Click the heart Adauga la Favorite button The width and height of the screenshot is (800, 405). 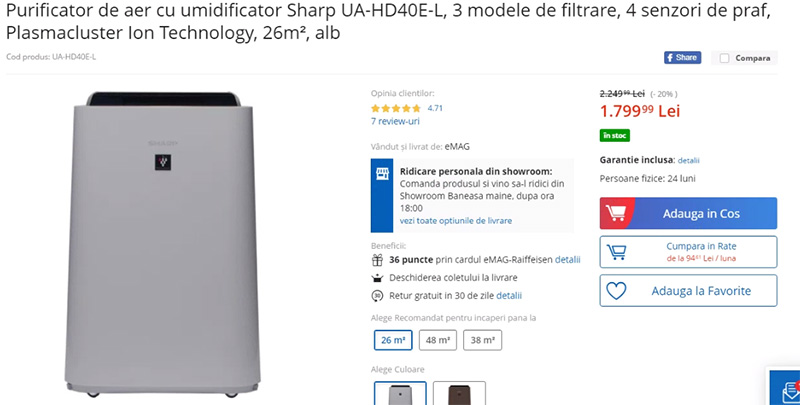688,291
